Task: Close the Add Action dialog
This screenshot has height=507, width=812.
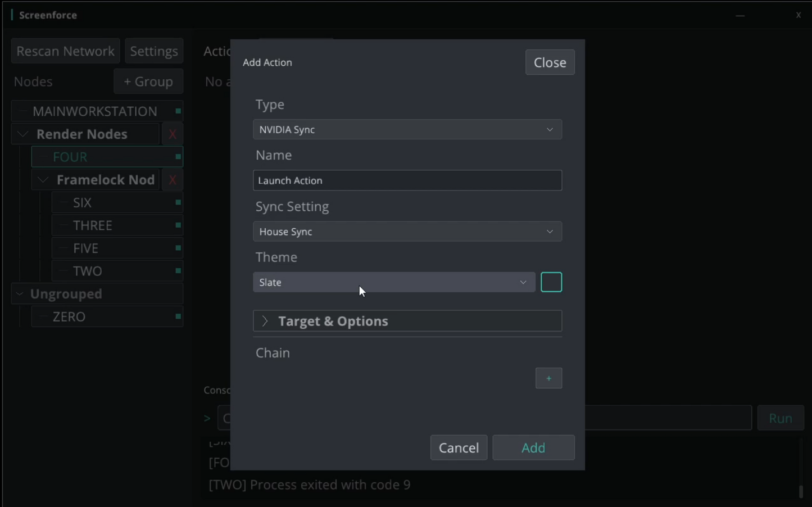Action: tap(550, 62)
